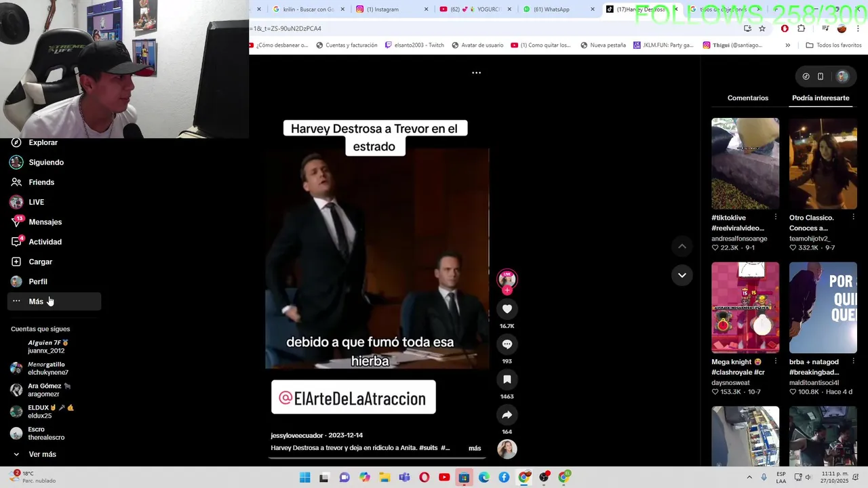This screenshot has height=488, width=868.
Task: Open andresalfonsoange author link
Action: (739, 239)
